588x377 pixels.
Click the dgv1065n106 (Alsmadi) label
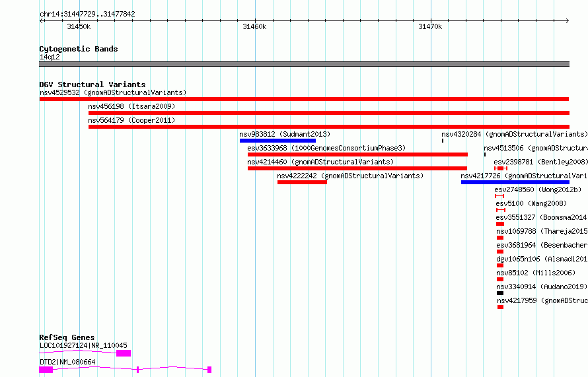tap(542, 259)
